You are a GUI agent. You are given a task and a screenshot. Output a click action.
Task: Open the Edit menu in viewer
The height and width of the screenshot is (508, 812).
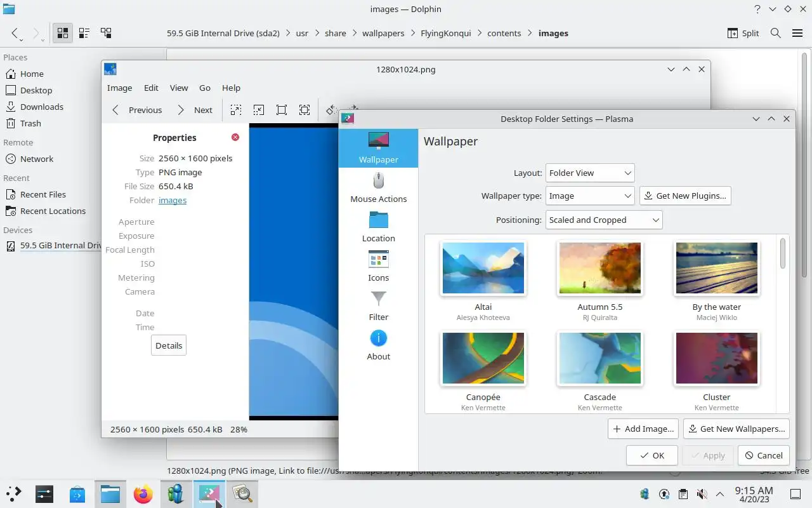point(151,88)
